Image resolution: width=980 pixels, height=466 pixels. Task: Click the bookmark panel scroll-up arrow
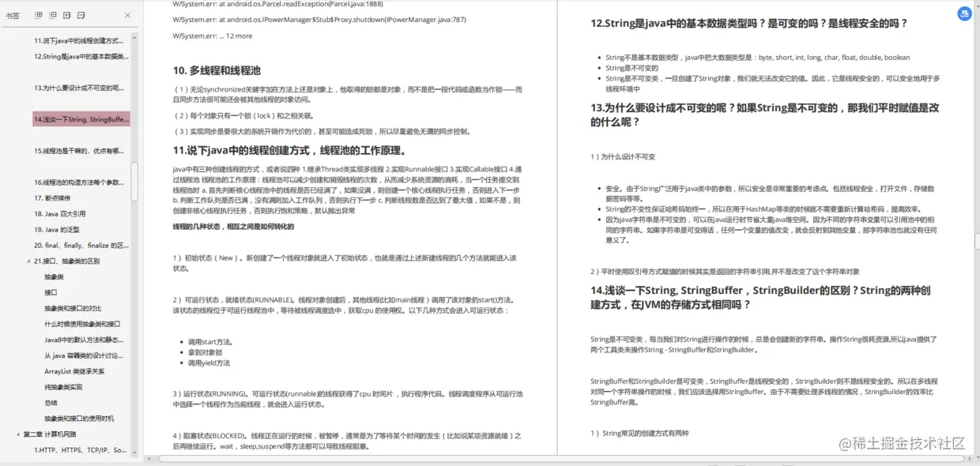(134, 36)
